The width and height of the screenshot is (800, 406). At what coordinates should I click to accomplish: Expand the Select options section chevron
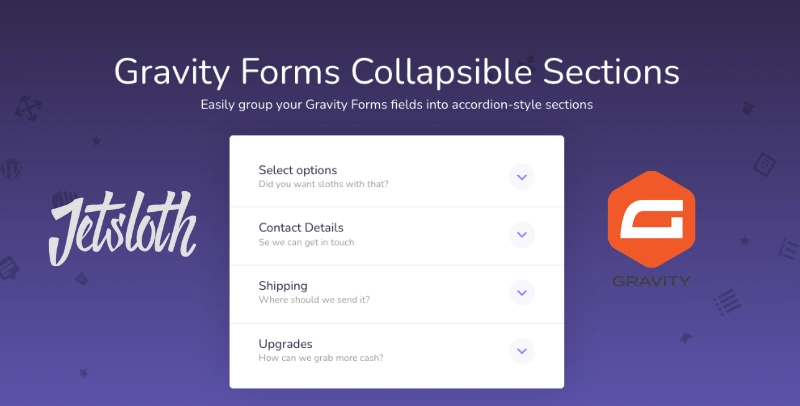point(521,177)
